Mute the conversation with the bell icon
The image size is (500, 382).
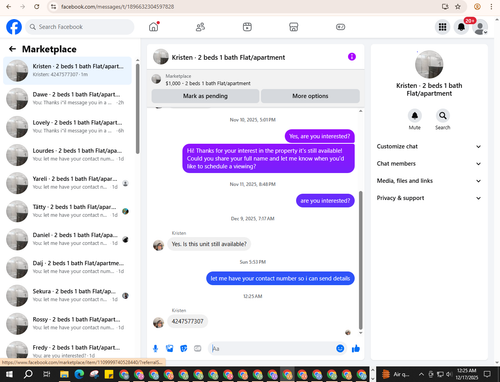(414, 116)
